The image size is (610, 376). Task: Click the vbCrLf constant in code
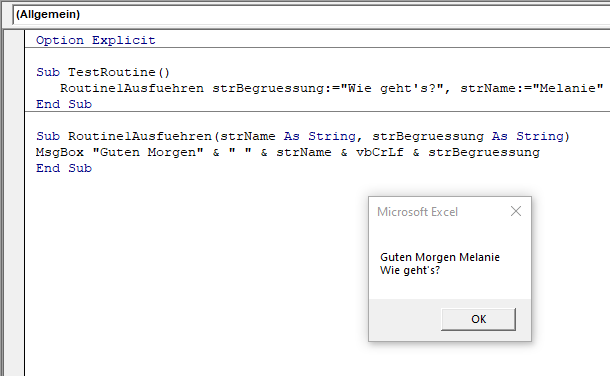[x=380, y=152]
